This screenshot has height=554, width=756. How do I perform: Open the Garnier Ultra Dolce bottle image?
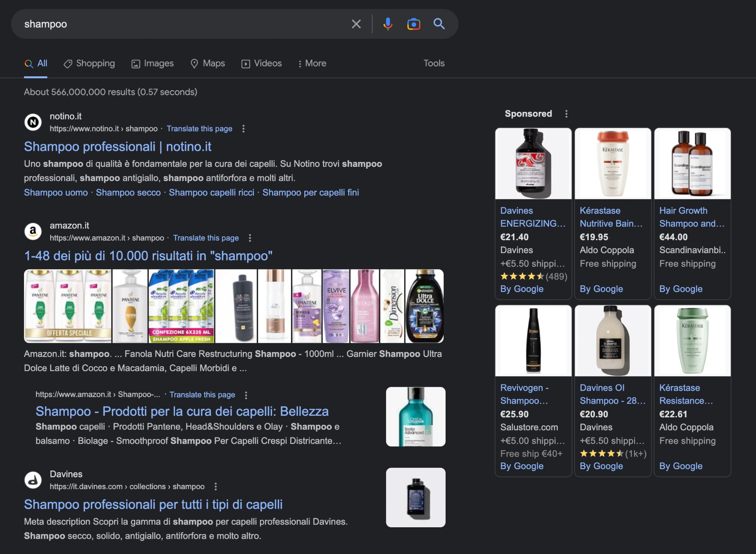pos(424,306)
